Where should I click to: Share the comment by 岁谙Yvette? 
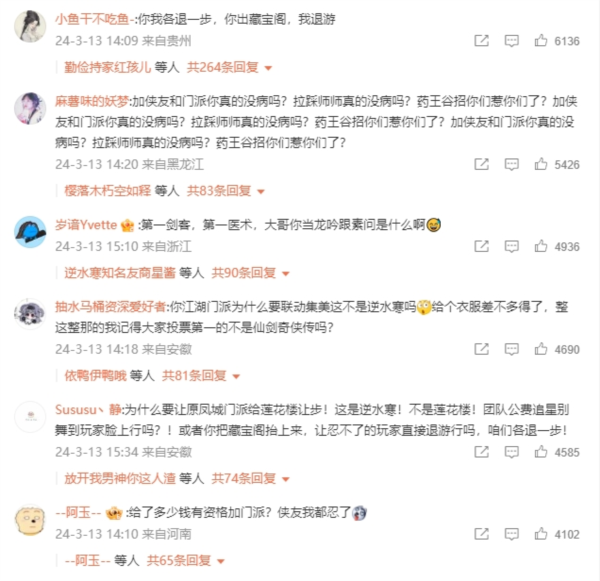pos(481,246)
